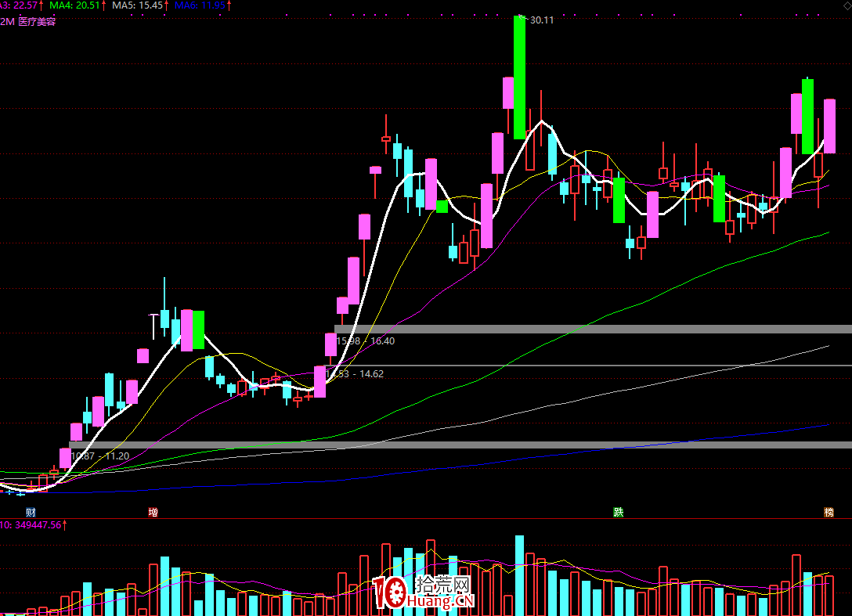Select the 349447.56 volume indicator value

(x=38, y=525)
